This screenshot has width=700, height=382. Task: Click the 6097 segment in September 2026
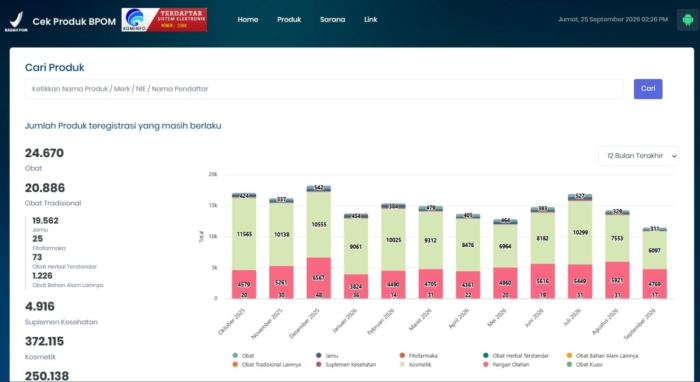point(654,250)
